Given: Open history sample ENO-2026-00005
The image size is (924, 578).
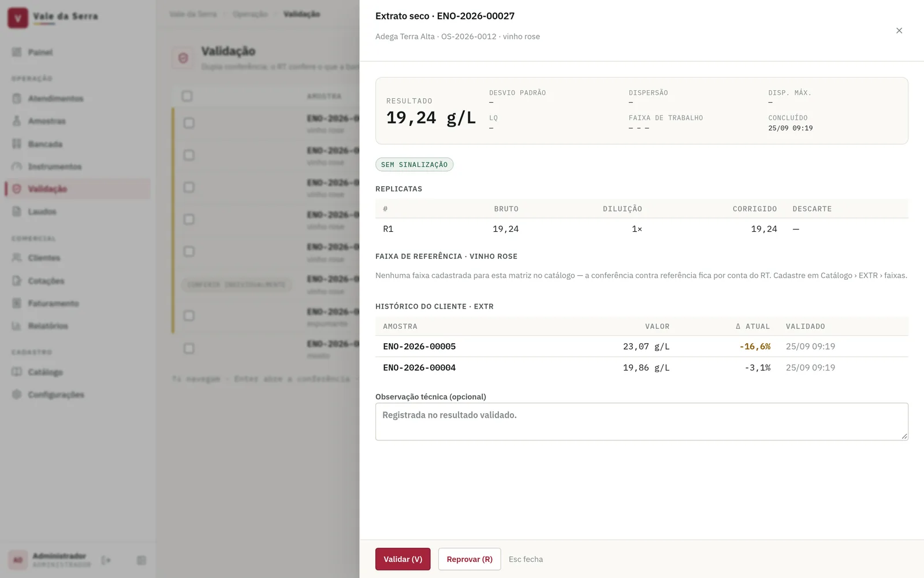Looking at the screenshot, I should 419,346.
